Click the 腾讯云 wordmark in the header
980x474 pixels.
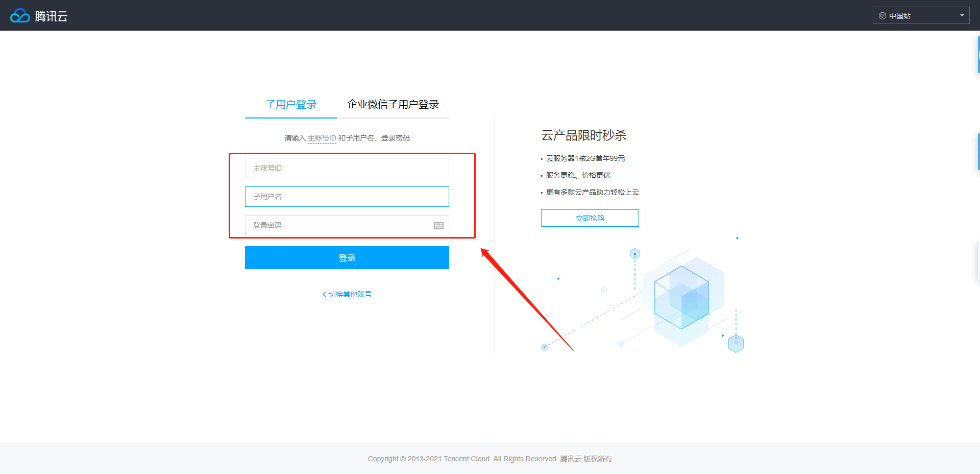click(51, 16)
